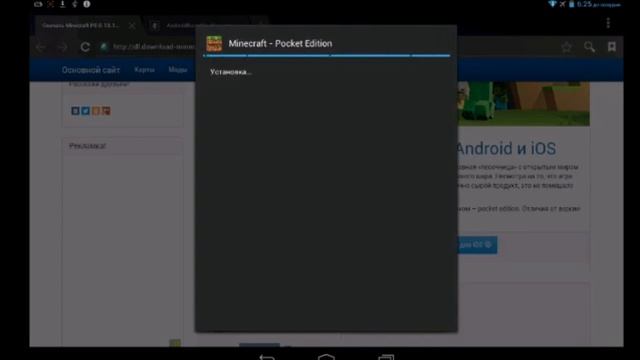Open 'Моды' in site menu
Screen dimensions: 640x360
point(178,70)
